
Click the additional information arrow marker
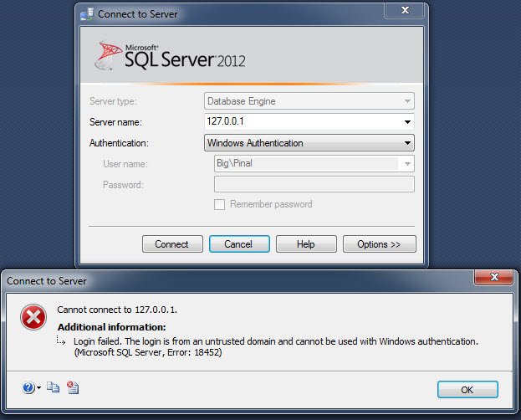click(61, 341)
